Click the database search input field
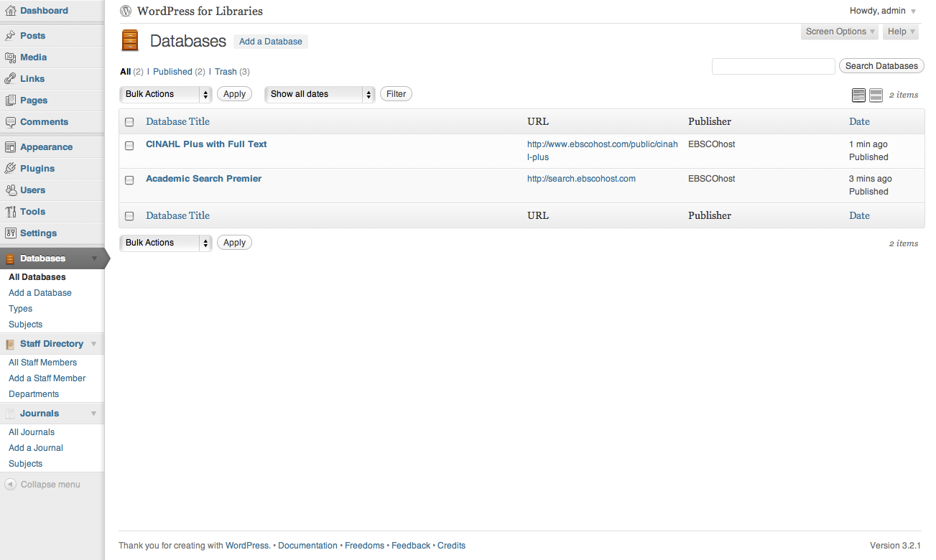 pyautogui.click(x=774, y=66)
